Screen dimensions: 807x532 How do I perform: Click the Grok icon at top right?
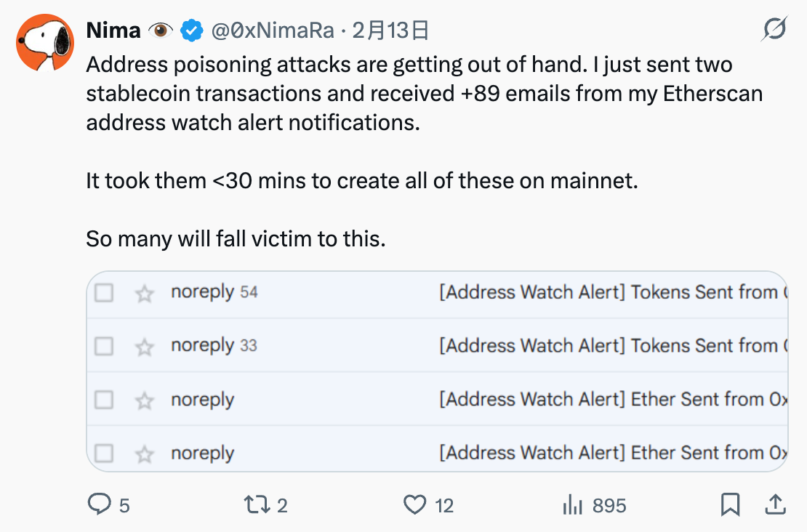(775, 30)
